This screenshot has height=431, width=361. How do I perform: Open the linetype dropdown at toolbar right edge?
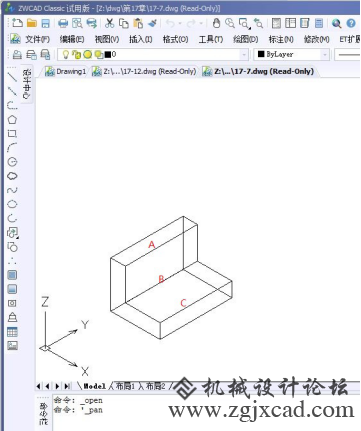(348, 54)
